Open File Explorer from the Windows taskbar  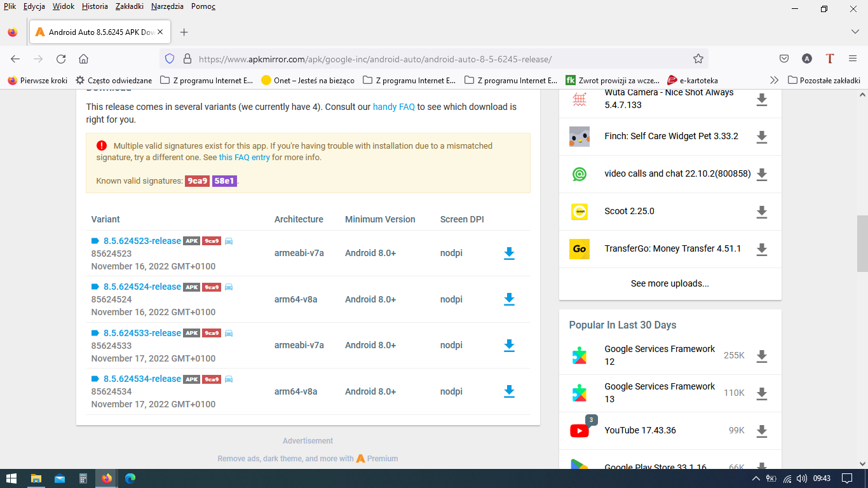pos(36,478)
